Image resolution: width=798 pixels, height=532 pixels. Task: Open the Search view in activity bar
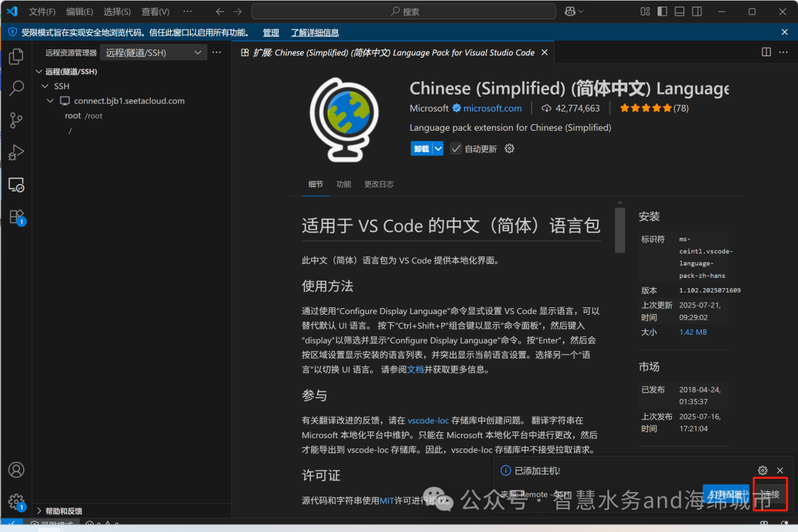(16, 88)
